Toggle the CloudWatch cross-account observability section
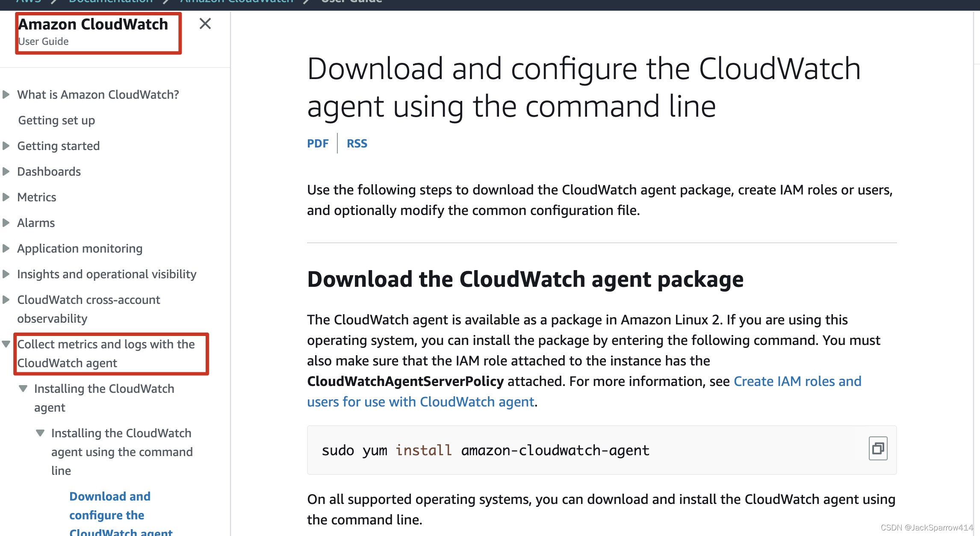980x536 pixels. coord(6,300)
